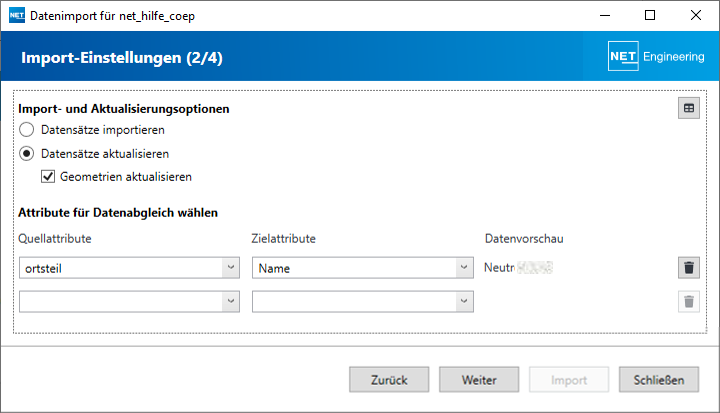Close the Datenimport window
This screenshot has height=413, width=720.
tap(696, 15)
